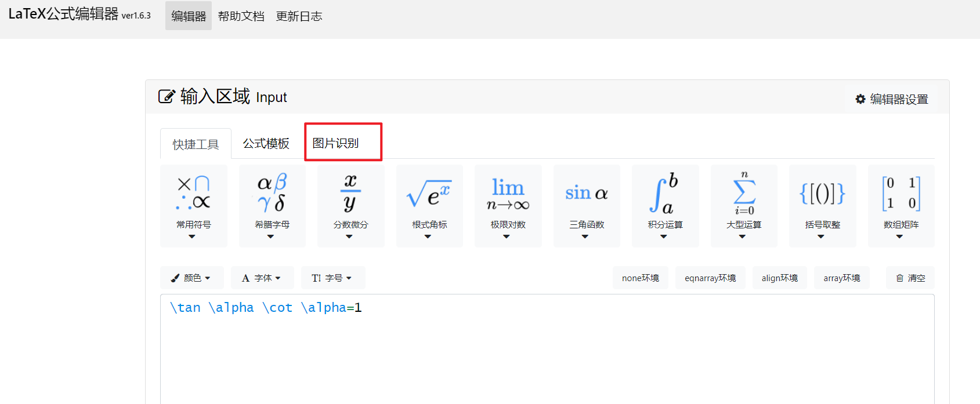The width and height of the screenshot is (980, 404).
Task: Open the 分数微分 fraction tool
Action: 350,206
